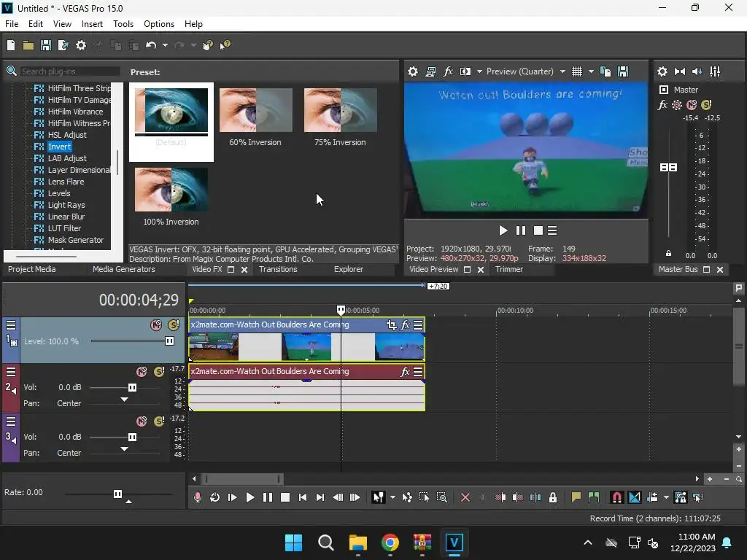Open the Insert menu

click(x=92, y=24)
